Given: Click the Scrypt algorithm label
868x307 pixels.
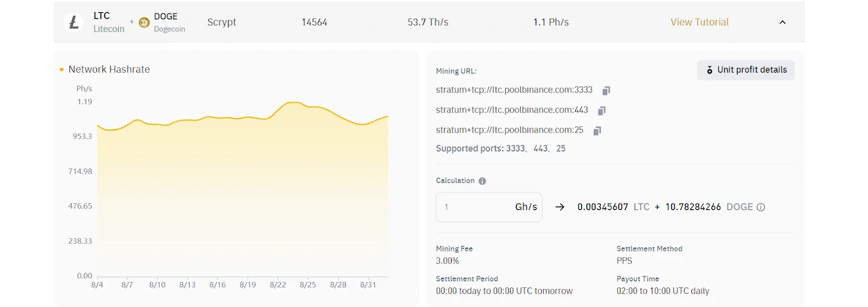Looking at the screenshot, I should (222, 22).
